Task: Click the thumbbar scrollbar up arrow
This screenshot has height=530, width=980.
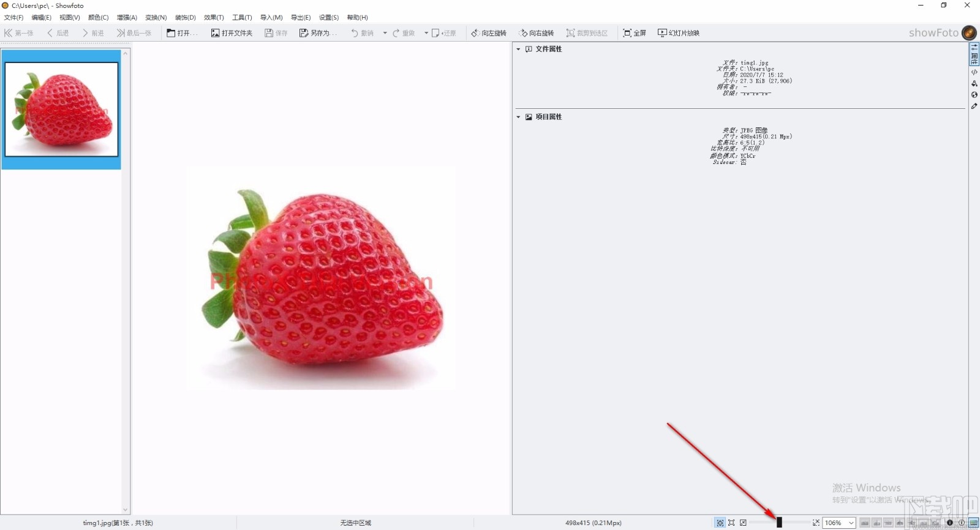Action: 126,53
